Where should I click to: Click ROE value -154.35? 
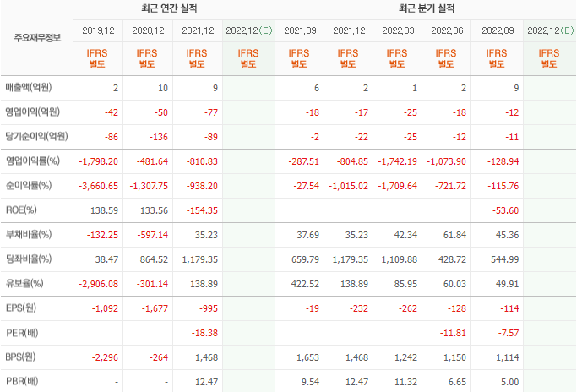coord(202,211)
